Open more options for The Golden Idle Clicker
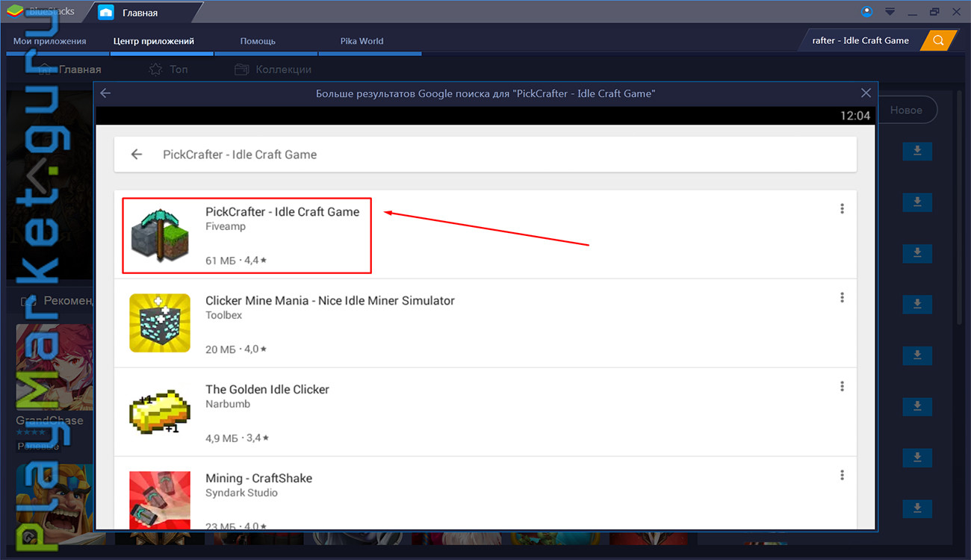The height and width of the screenshot is (560, 971). click(x=842, y=387)
